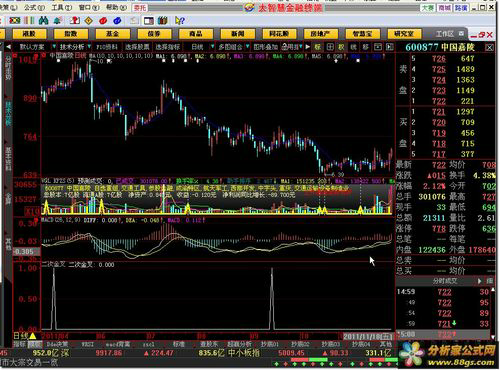The image size is (500, 370).
Task: Click the 图形叠加 button
Action: point(266,47)
